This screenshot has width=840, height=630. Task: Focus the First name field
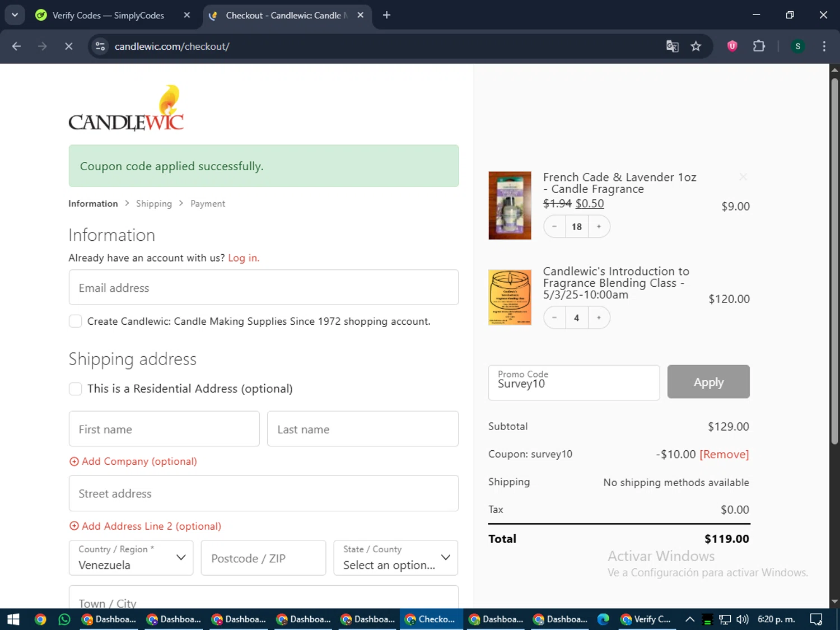[x=164, y=429]
